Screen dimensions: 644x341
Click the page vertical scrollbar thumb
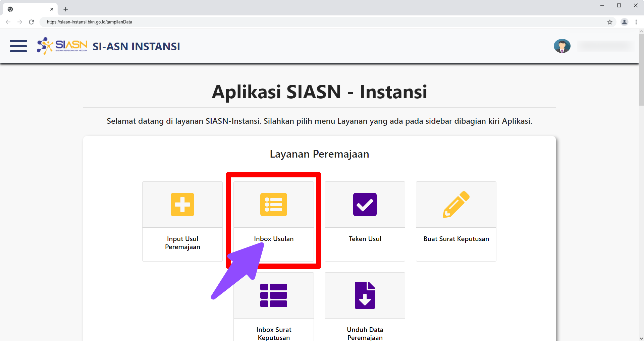[x=641, y=69]
